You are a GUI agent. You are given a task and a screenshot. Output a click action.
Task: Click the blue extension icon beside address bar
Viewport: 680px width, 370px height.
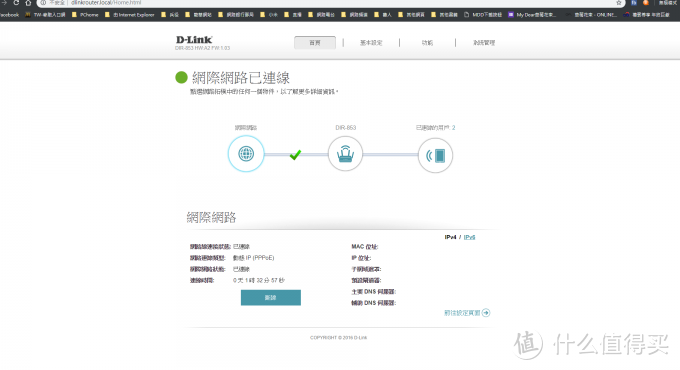[x=634, y=3]
